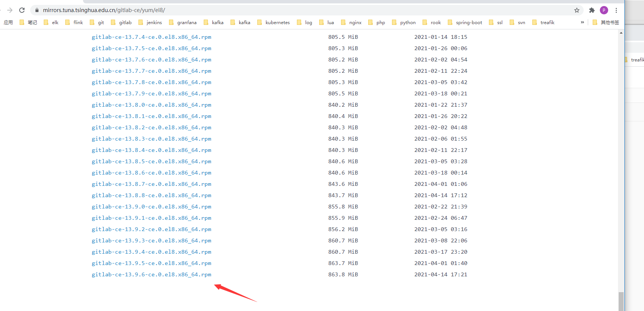Download gitlab-ce-13.9.1-ce.0.el8.x86_64.rpm
This screenshot has height=311, width=644.
[x=151, y=218]
